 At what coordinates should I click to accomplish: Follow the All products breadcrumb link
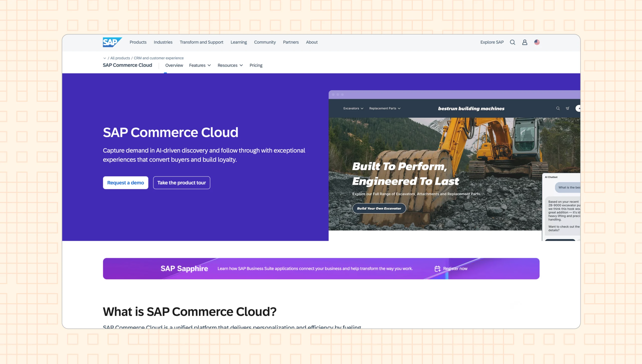[120, 58]
